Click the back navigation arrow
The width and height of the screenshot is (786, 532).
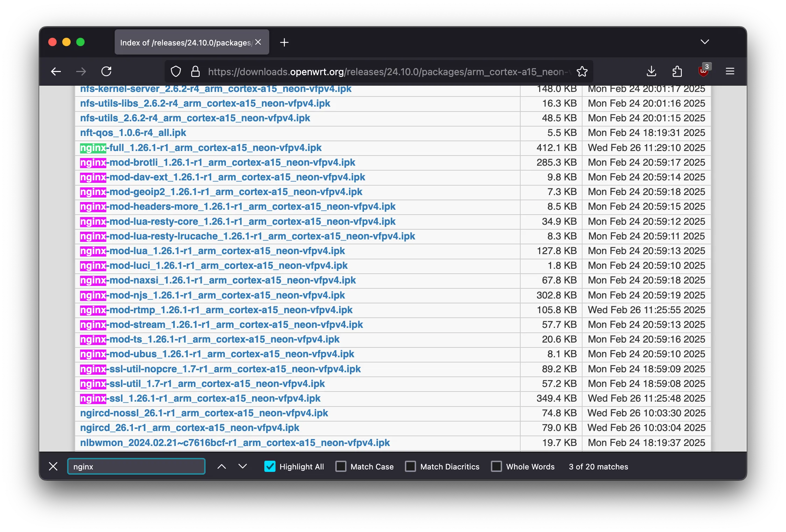tap(56, 72)
